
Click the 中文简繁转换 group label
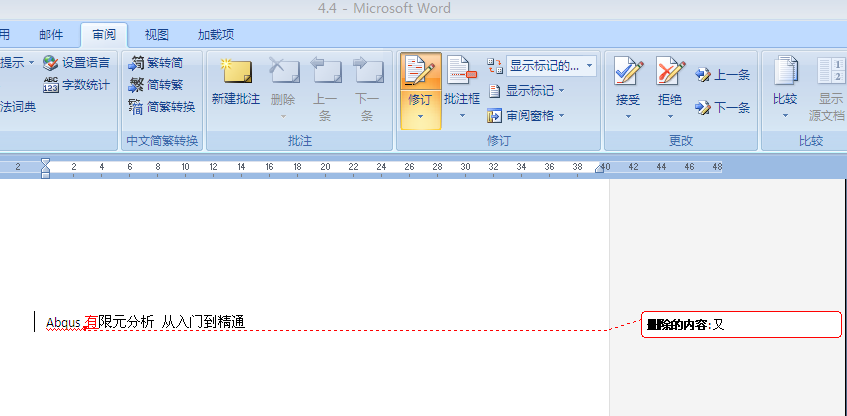point(162,141)
